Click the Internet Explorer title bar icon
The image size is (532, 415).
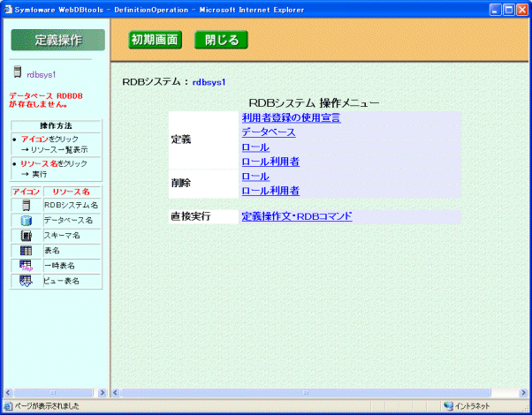pyautogui.click(x=8, y=9)
